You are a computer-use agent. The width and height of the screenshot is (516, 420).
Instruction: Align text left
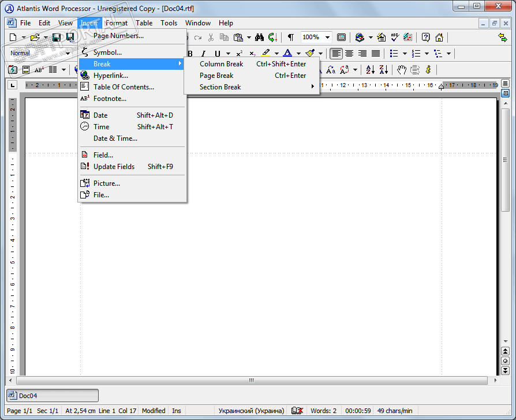336,53
